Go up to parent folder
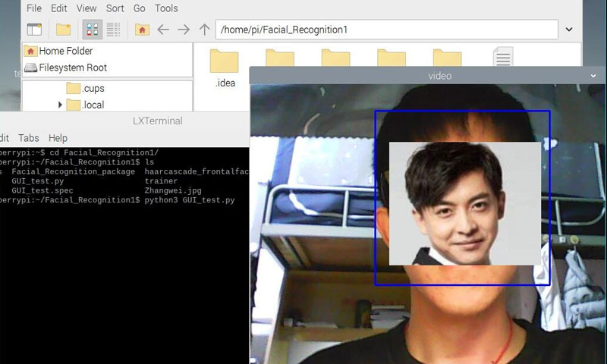Image resolution: width=607 pixels, height=364 pixels. (x=204, y=30)
